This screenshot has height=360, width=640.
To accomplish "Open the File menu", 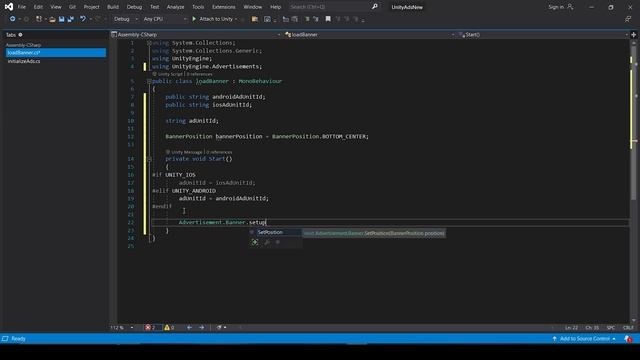I will coord(22,7).
